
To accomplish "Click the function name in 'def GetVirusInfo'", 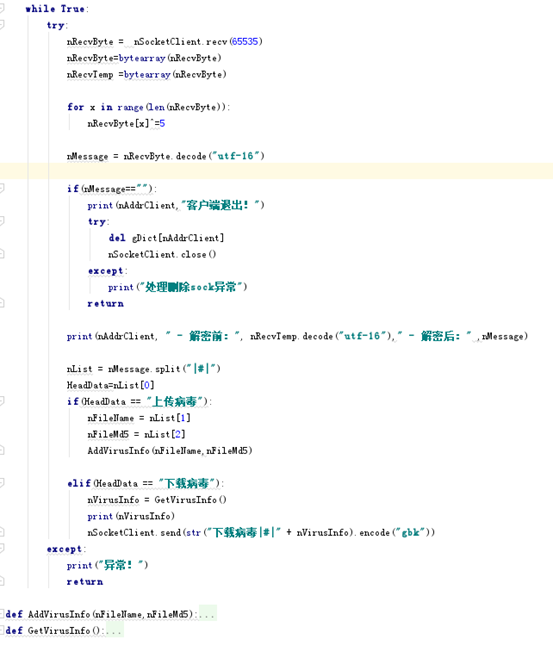I will click(x=59, y=631).
